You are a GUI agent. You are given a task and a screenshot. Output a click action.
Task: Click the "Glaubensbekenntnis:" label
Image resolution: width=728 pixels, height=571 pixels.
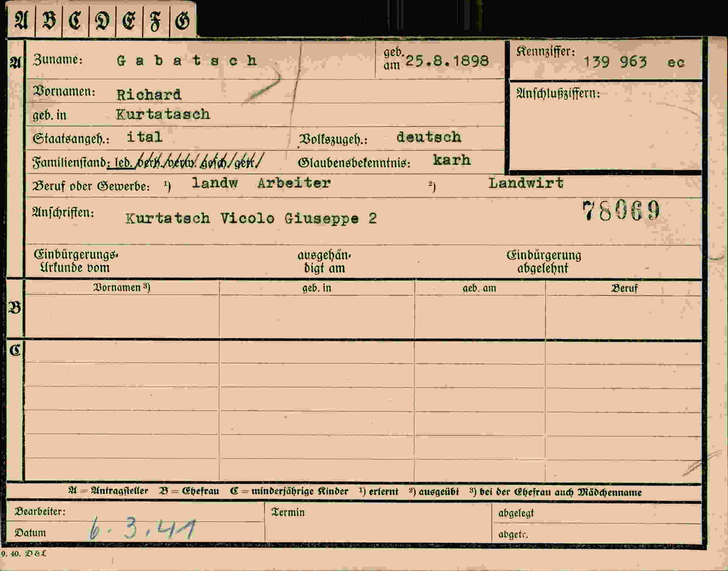point(354,163)
